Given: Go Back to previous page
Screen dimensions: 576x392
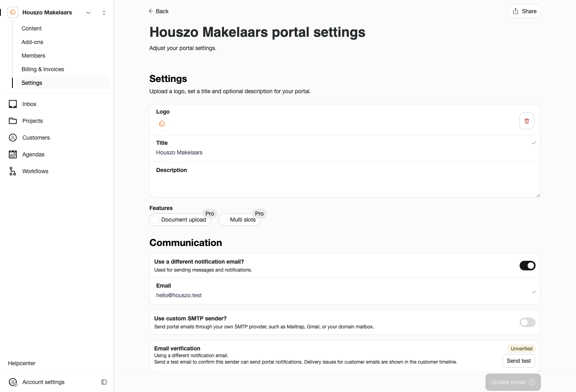Looking at the screenshot, I should 159,11.
